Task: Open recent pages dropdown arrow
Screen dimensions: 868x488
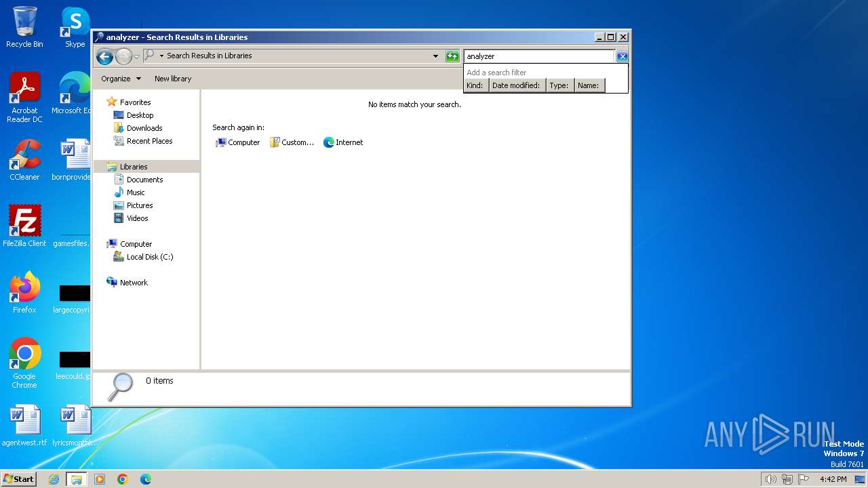Action: tap(136, 56)
